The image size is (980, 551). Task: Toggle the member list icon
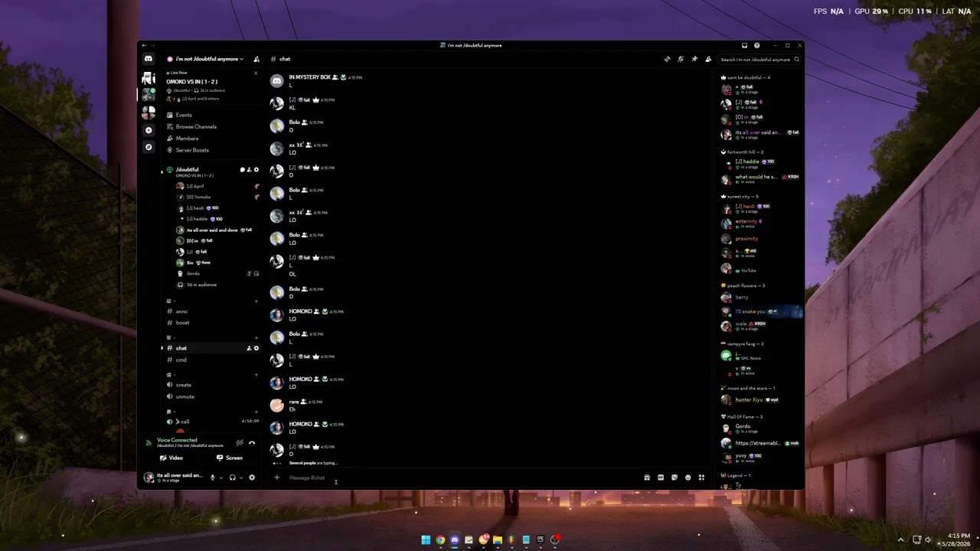[708, 59]
